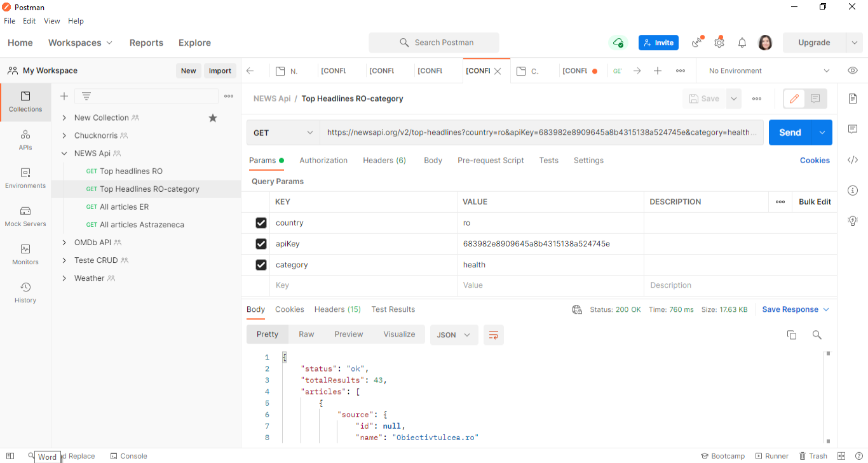Switch to the Authorization tab
The height and width of the screenshot is (463, 868).
coord(323,160)
